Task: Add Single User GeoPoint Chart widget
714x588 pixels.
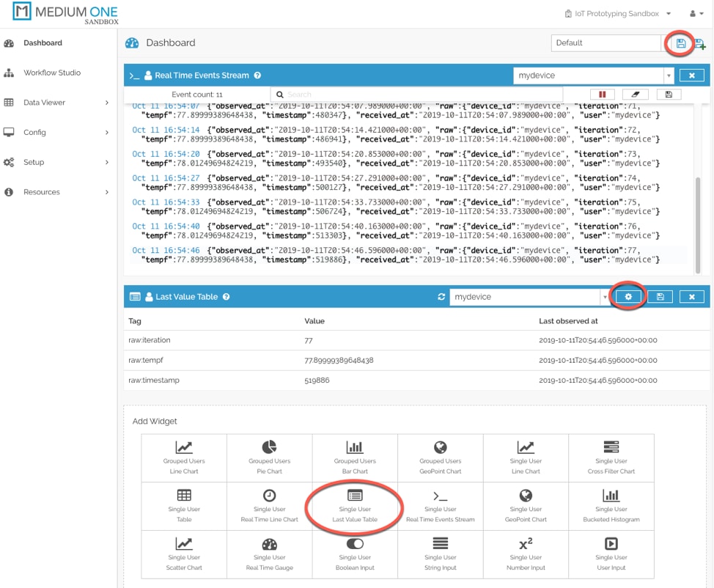Action: tap(526, 505)
